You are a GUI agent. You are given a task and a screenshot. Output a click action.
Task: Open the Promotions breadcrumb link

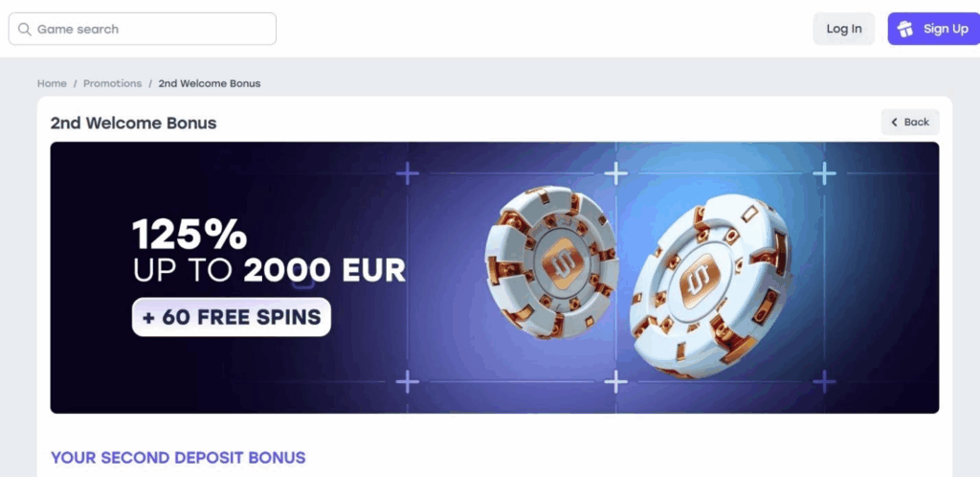click(x=112, y=83)
